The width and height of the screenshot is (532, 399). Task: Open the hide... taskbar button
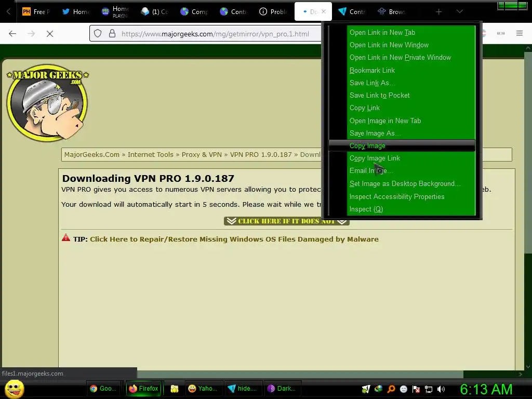[243, 389]
